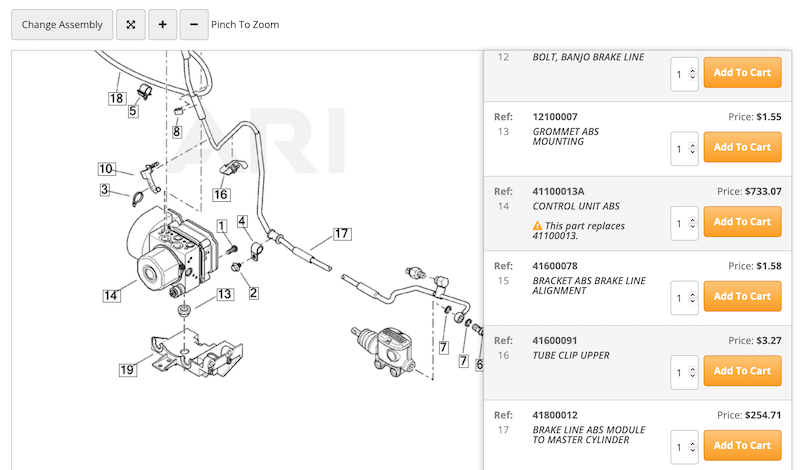This screenshot has height=470, width=800.
Task: Add Bolt, Banjo Brake Line to cart
Action: click(742, 73)
